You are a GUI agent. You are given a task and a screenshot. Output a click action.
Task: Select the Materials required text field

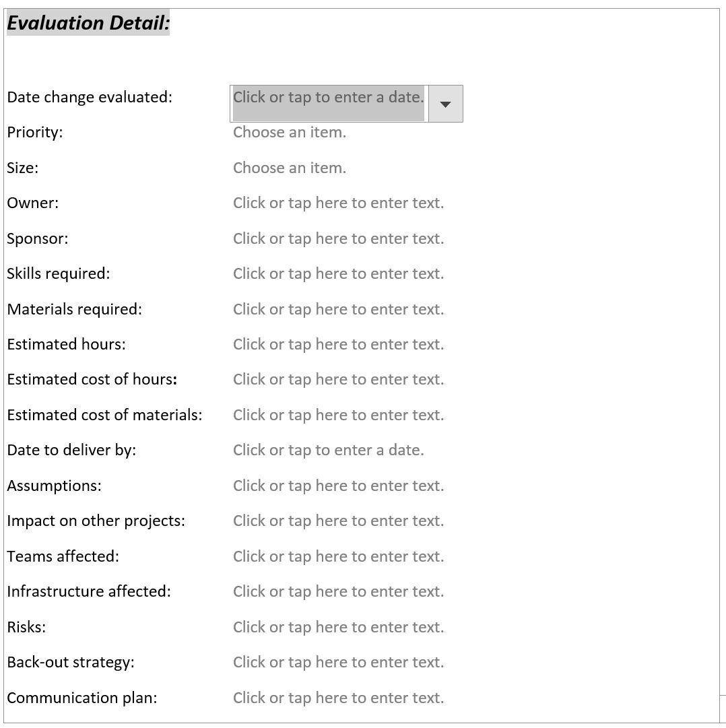tap(338, 310)
